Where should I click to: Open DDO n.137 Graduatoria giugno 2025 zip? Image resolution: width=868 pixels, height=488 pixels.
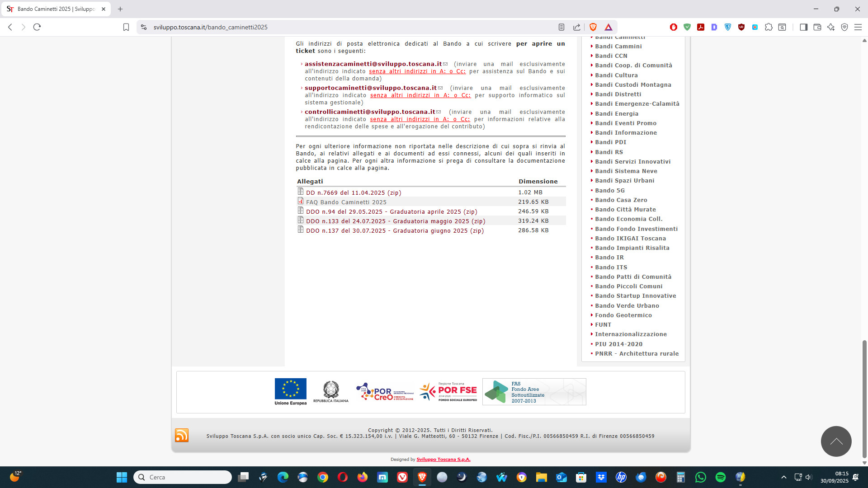click(394, 230)
